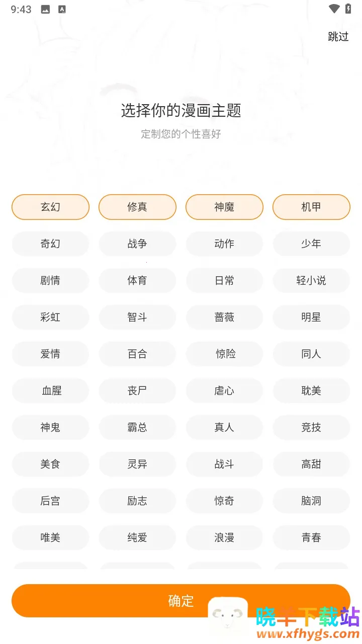Deselect the 修真 theme chip
This screenshot has height=644, width=362.
point(137,207)
